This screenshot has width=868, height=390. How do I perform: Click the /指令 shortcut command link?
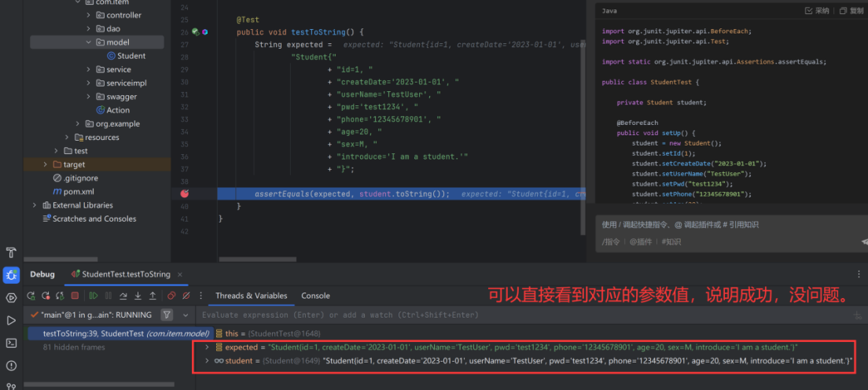(611, 241)
